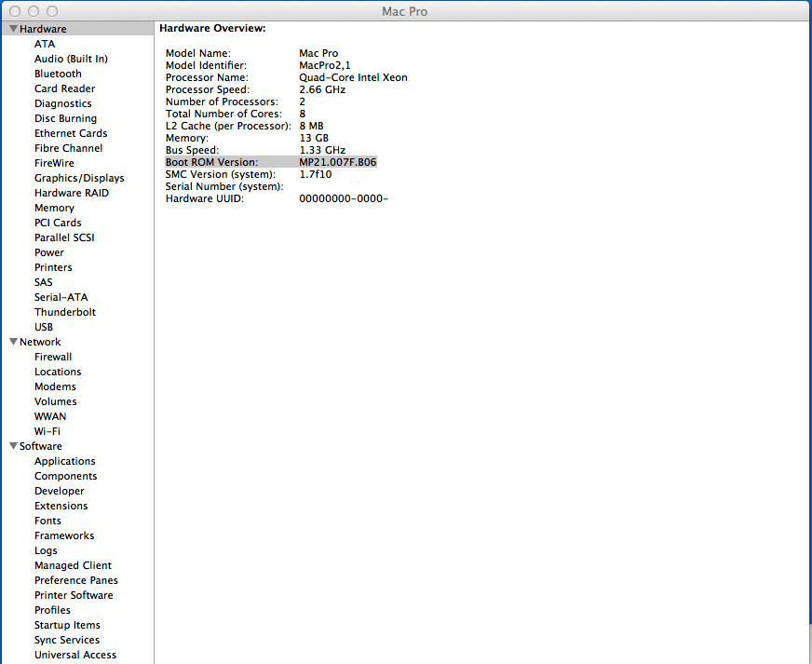Click the 1.33 GHz bus speed value
The width and height of the screenshot is (812, 664).
[x=322, y=150]
